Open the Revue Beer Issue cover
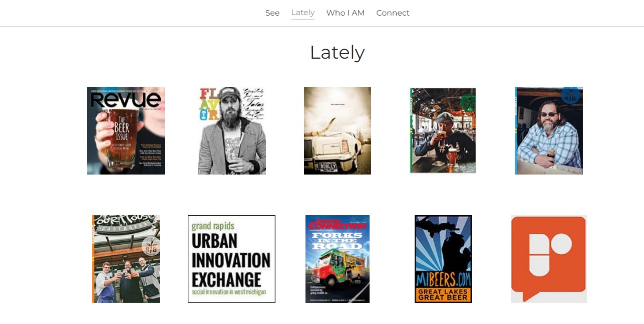Viewport: 644px width, 324px height. [x=126, y=130]
